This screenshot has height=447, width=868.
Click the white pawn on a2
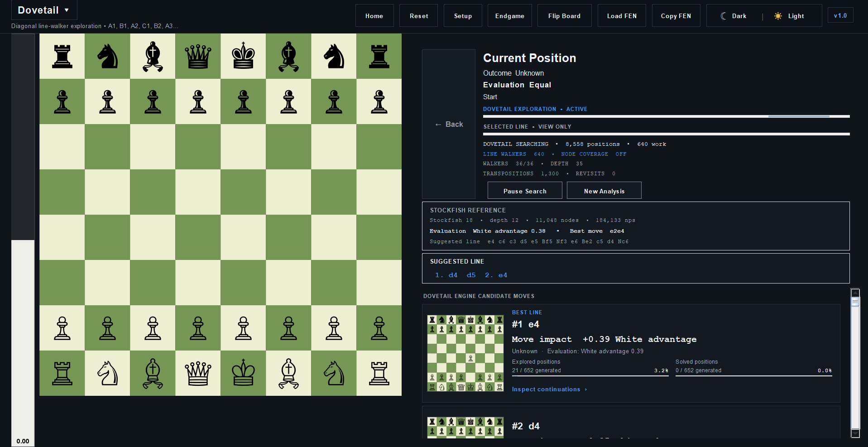62,328
